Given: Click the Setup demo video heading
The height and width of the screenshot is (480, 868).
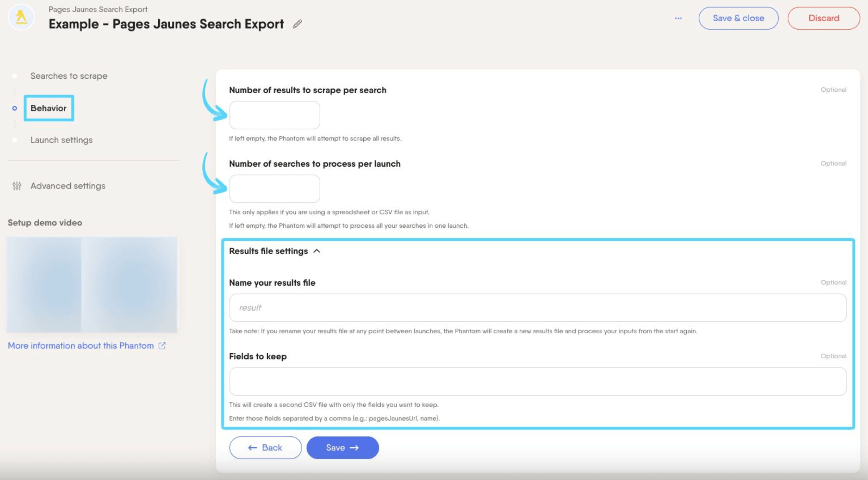Looking at the screenshot, I should pos(45,223).
